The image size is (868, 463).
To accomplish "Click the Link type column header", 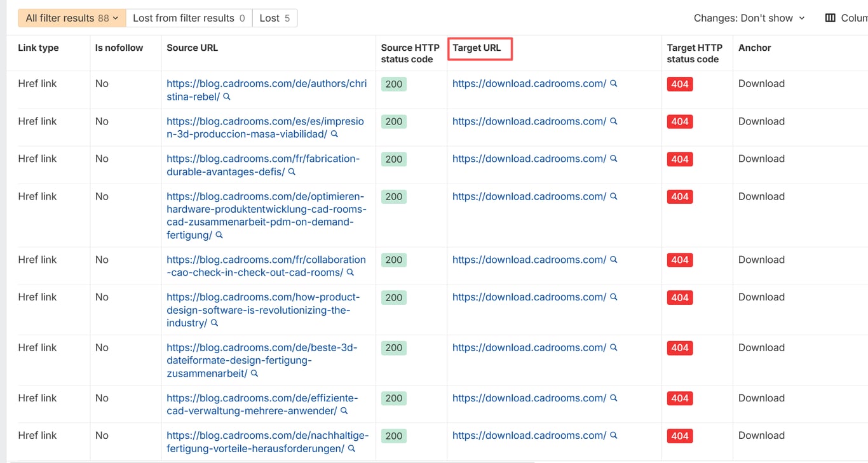I will tap(39, 48).
